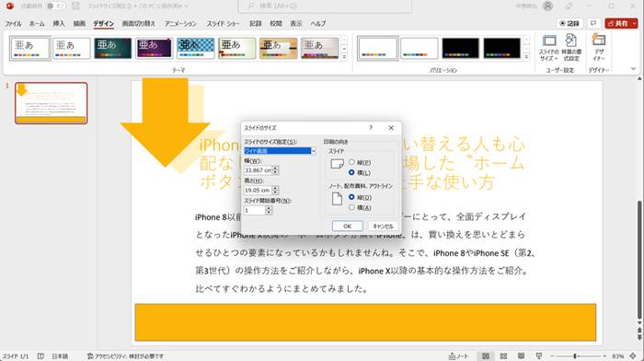The width and height of the screenshot is (644, 361).
Task: Click the user account avatar icon
Action: click(x=547, y=6)
